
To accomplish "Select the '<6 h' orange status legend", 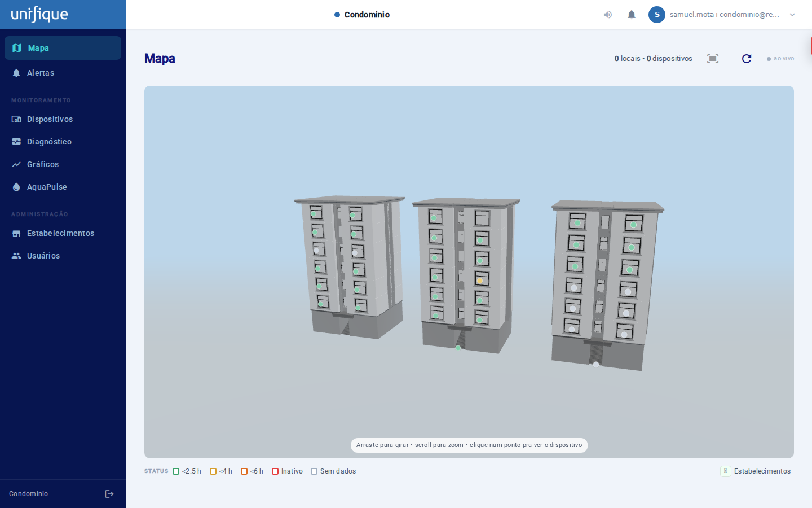I will point(252,471).
